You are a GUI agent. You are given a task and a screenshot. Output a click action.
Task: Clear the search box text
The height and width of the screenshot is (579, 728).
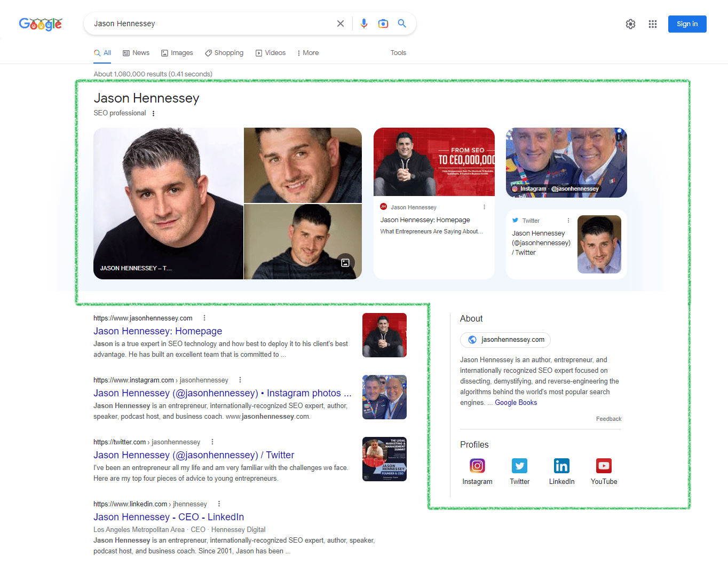[x=341, y=24]
